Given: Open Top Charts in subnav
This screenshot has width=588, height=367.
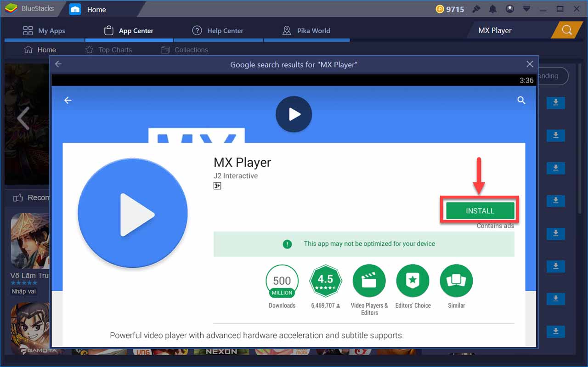Looking at the screenshot, I should click(x=109, y=50).
